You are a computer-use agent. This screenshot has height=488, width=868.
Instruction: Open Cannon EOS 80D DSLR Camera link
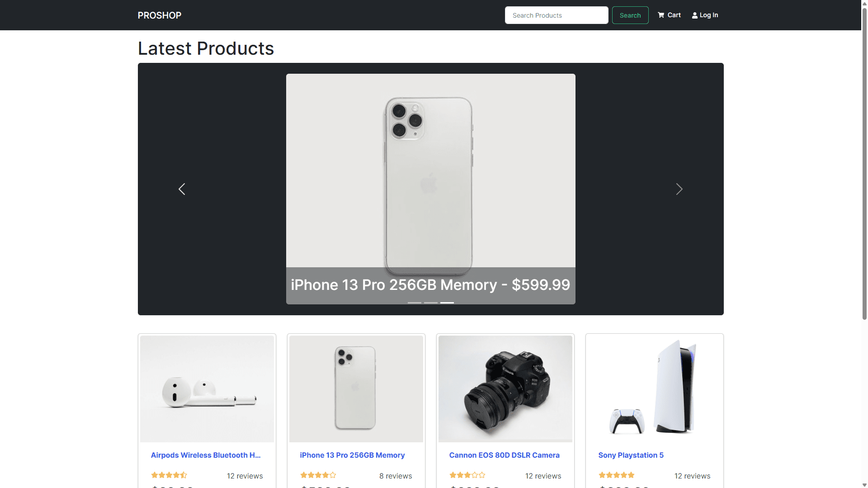(505, 455)
